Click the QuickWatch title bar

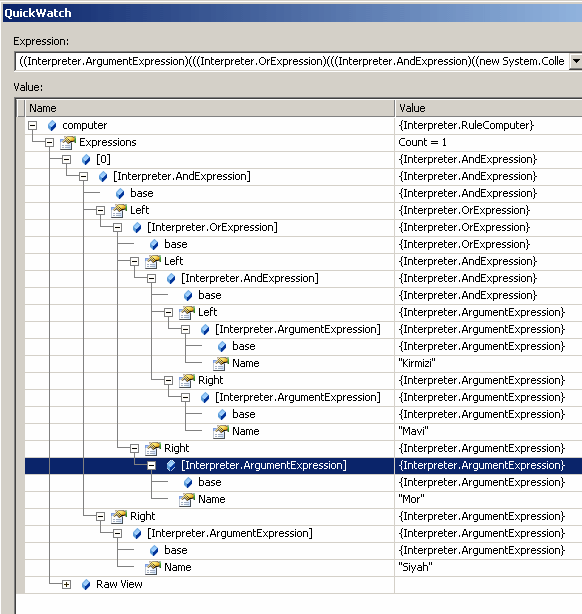[292, 13]
